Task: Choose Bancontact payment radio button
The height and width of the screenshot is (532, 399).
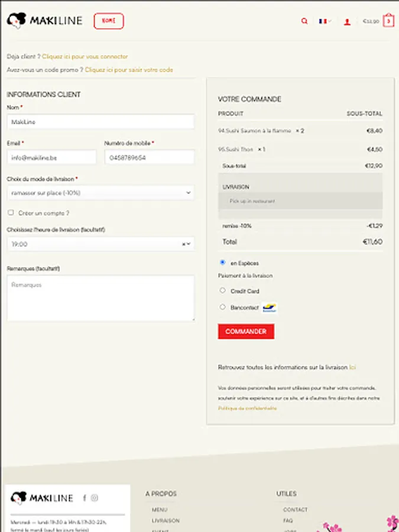Action: (x=222, y=307)
